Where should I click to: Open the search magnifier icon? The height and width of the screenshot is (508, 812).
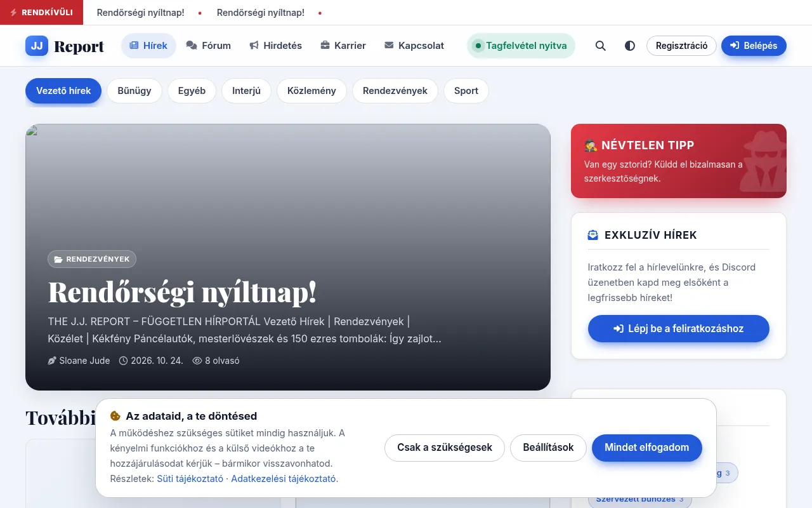tap(600, 46)
